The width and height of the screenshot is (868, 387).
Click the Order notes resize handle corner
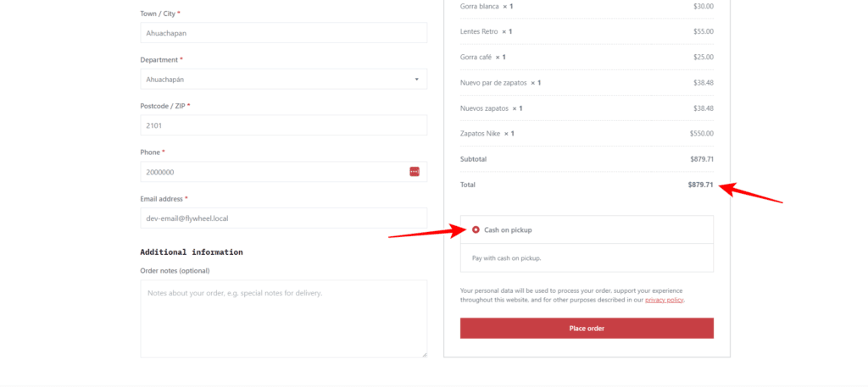click(x=424, y=354)
